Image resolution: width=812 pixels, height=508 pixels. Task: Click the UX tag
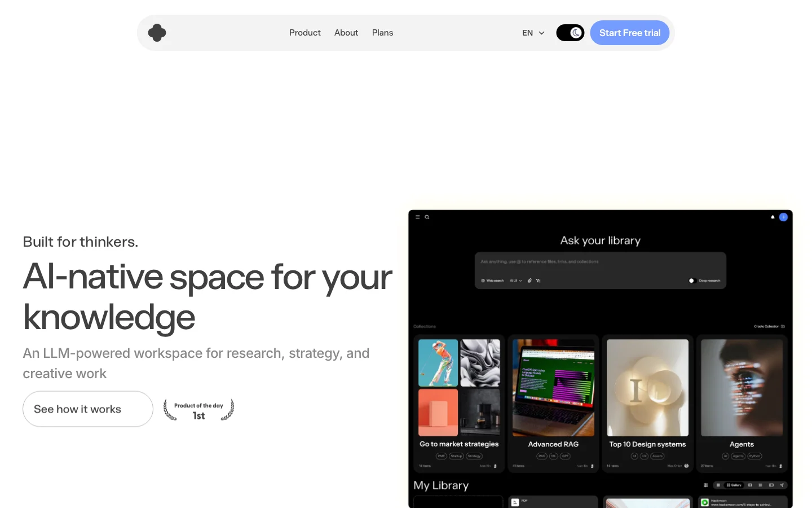pyautogui.click(x=644, y=456)
